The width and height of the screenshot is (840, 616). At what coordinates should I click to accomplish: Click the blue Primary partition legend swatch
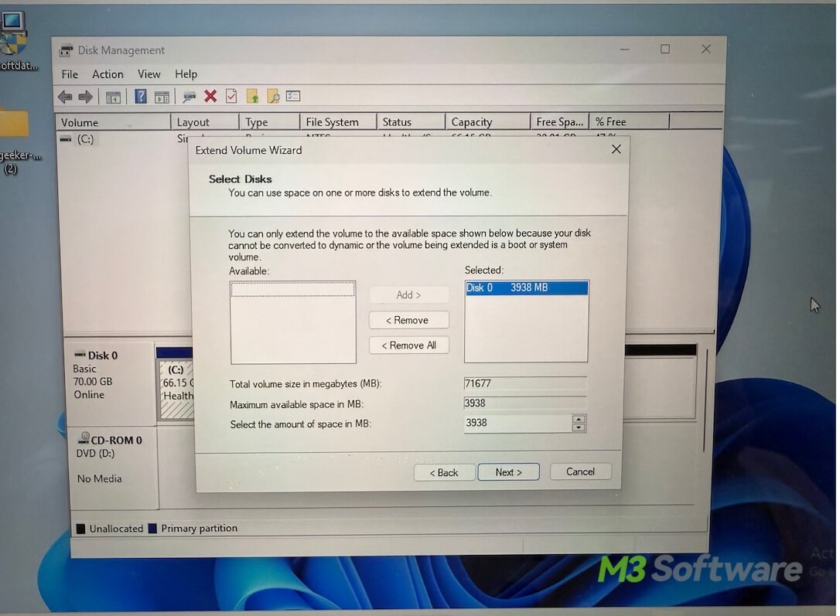pyautogui.click(x=152, y=529)
